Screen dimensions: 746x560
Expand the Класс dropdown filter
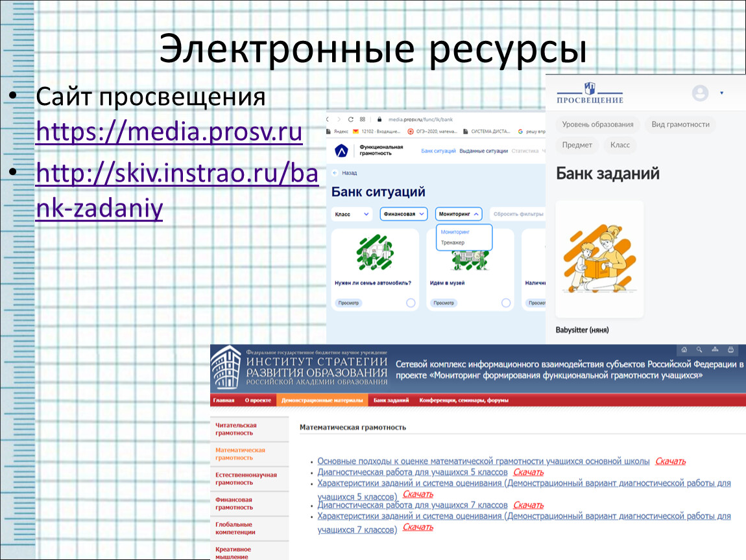tap(352, 213)
